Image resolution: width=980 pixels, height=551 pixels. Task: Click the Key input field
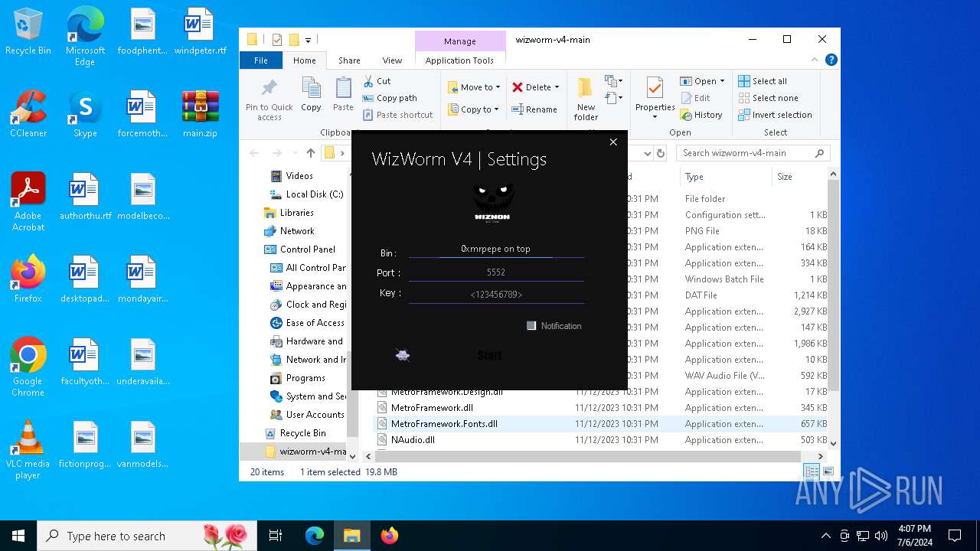(x=496, y=295)
